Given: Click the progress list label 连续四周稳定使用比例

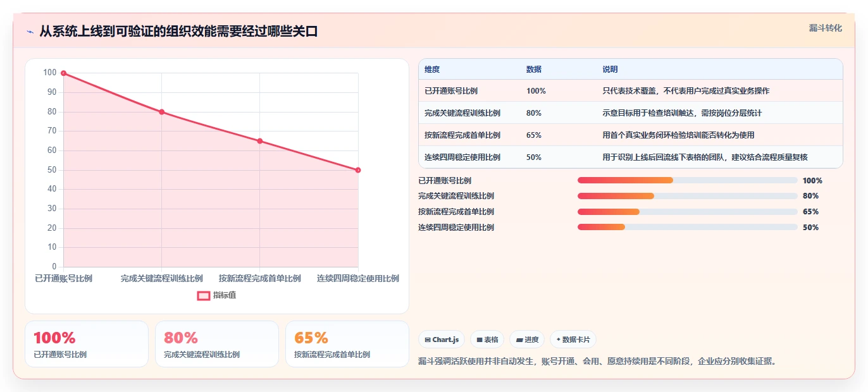Looking at the screenshot, I should (x=456, y=228).
